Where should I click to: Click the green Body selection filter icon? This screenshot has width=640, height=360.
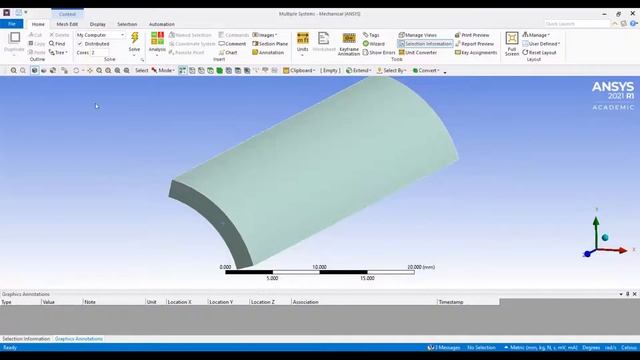point(220,71)
